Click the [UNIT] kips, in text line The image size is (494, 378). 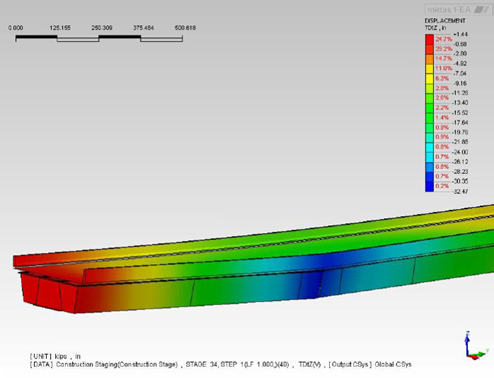click(x=55, y=356)
